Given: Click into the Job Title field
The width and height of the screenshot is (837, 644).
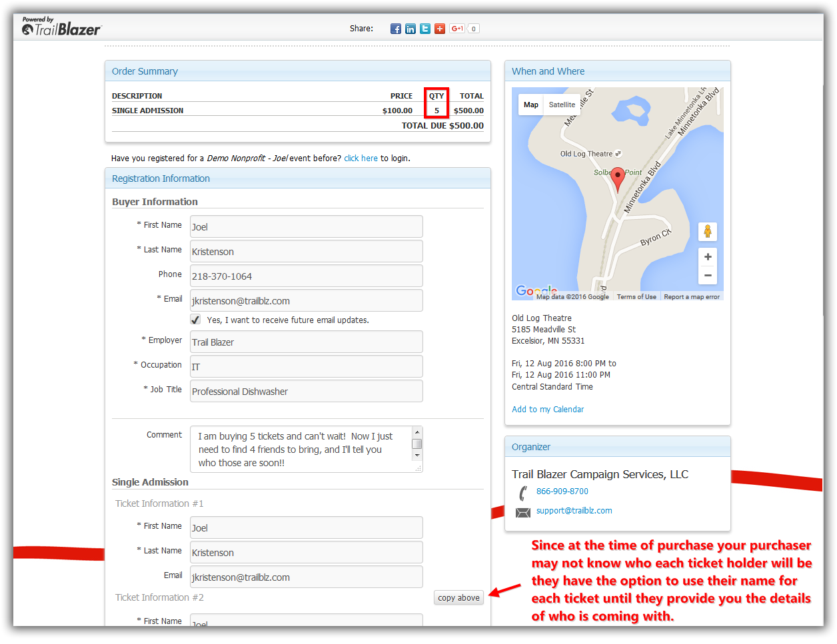Looking at the screenshot, I should (307, 391).
